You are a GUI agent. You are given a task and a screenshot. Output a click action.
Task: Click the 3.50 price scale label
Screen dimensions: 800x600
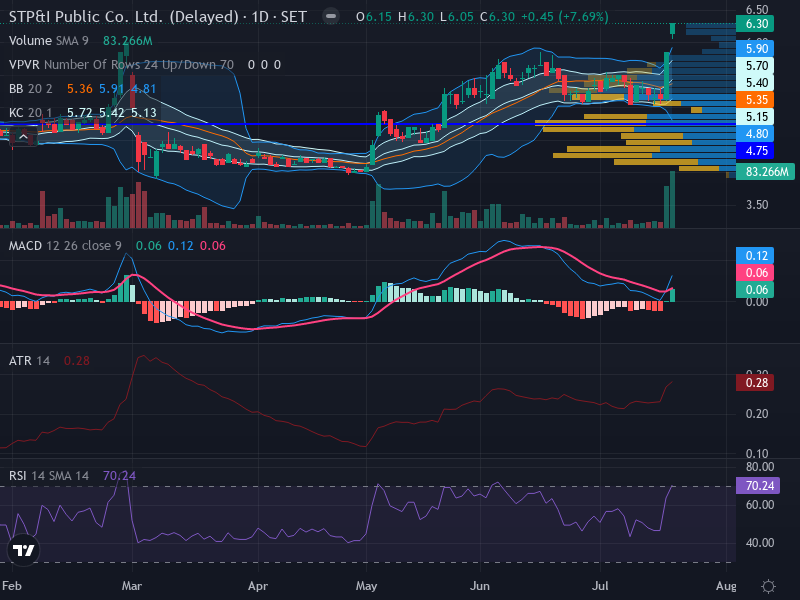[757, 205]
